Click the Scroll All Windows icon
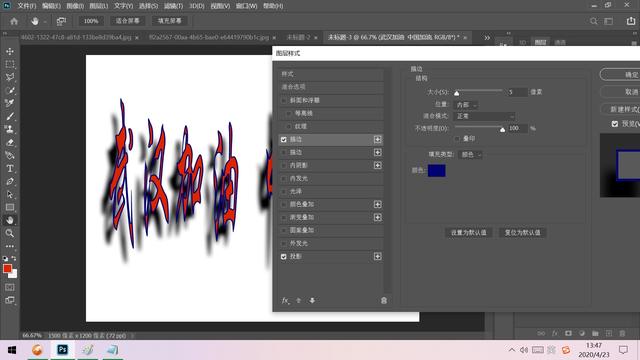Viewport: 640px width, 360px height. 61,21
